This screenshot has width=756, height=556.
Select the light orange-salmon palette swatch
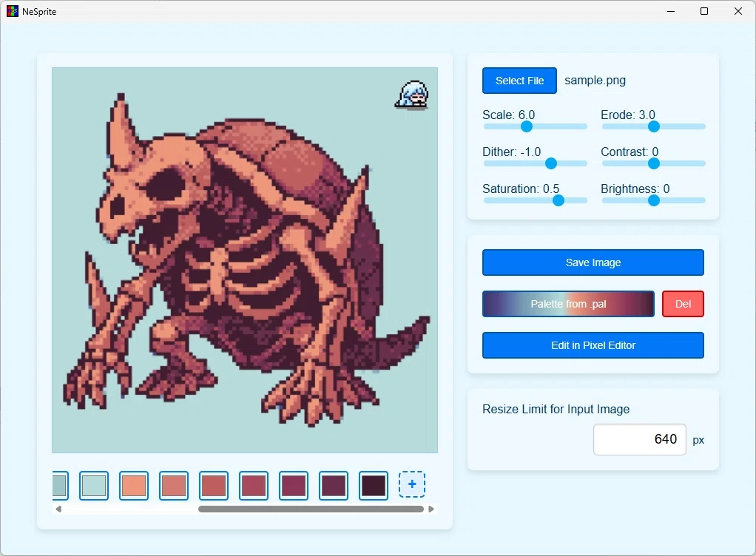click(x=134, y=485)
